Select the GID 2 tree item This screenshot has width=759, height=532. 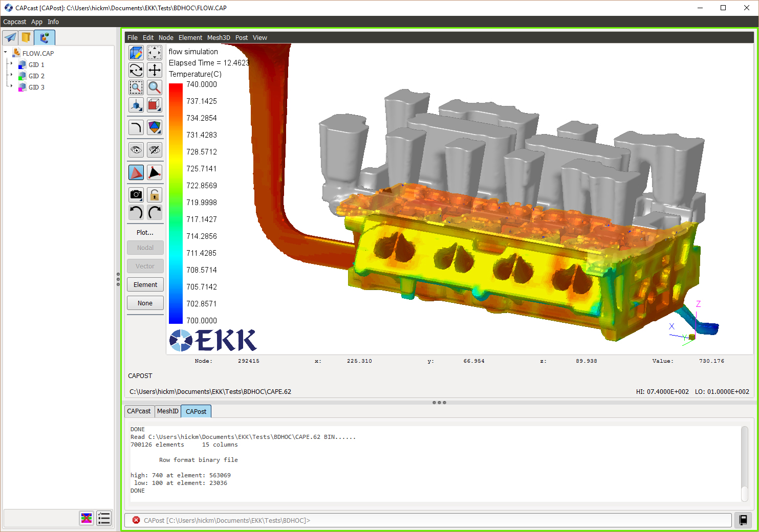(x=36, y=76)
